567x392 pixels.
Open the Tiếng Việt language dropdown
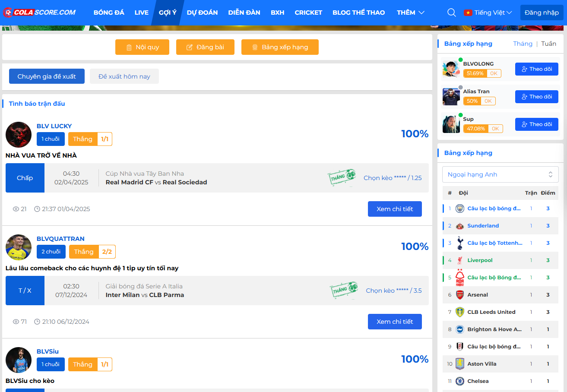click(x=488, y=13)
